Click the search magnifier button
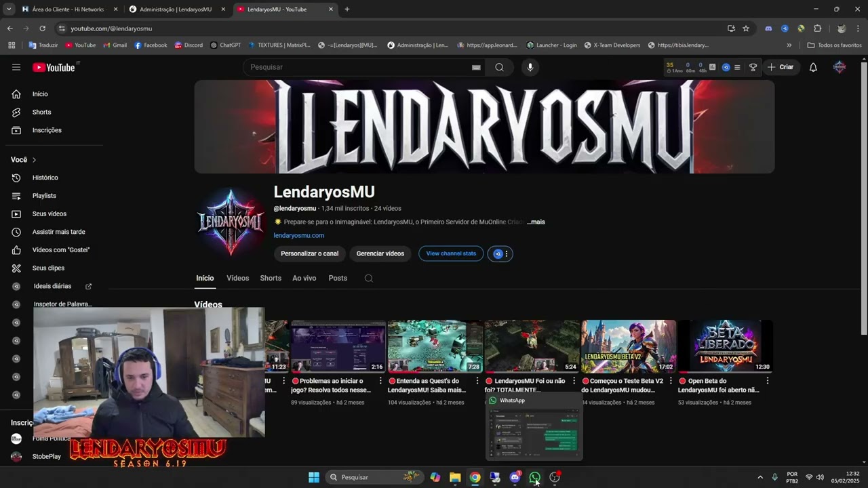This screenshot has width=868, height=488. coord(499,67)
